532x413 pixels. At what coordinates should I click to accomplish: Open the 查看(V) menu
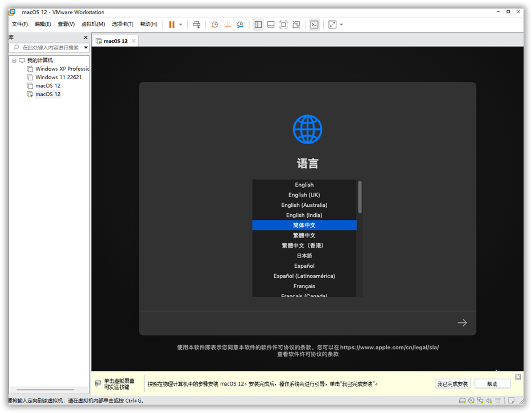66,24
